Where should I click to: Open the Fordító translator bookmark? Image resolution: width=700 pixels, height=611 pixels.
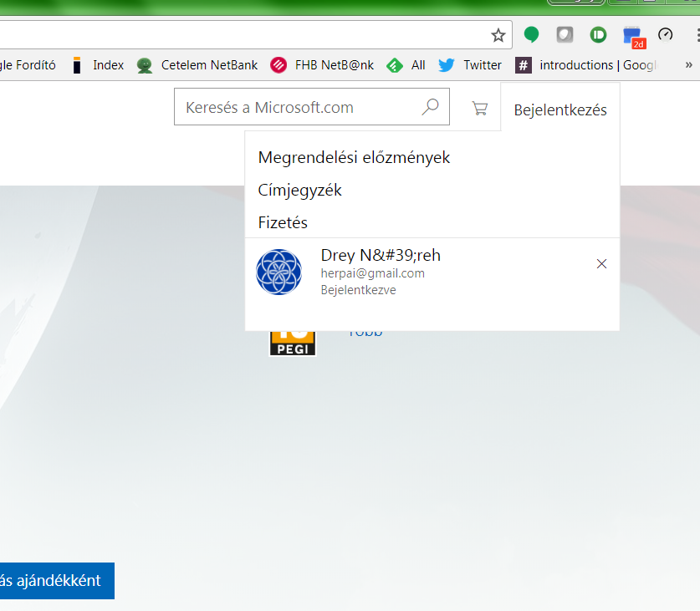[28, 65]
